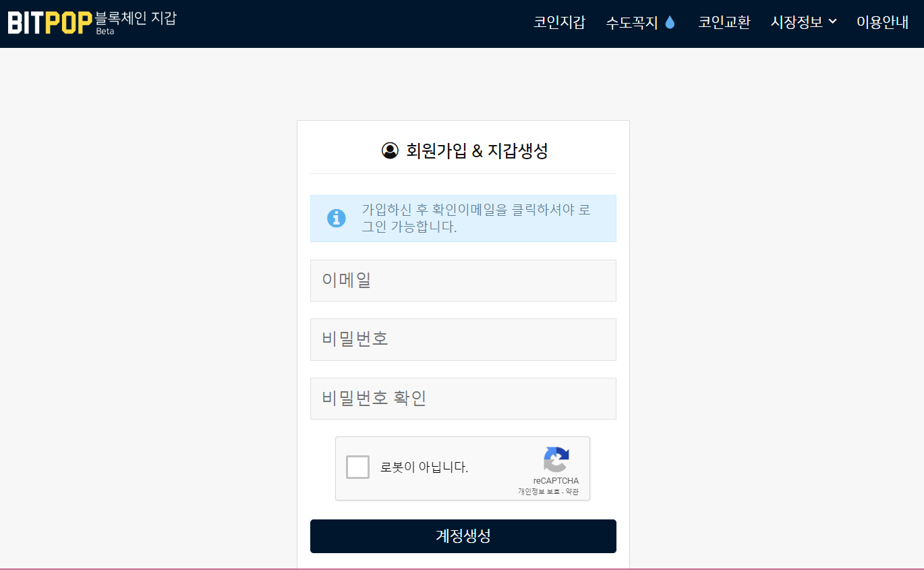This screenshot has height=570, width=924.
Task: Click the blue confirmation email notice banner
Action: (x=463, y=218)
